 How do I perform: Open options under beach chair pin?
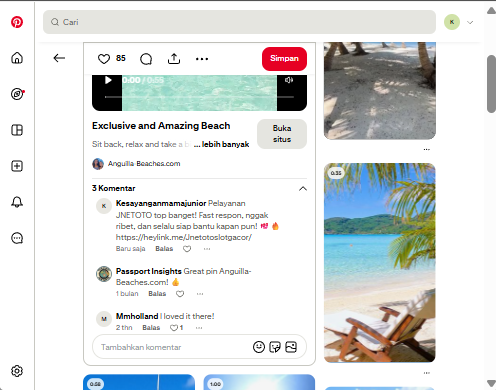[x=427, y=373]
